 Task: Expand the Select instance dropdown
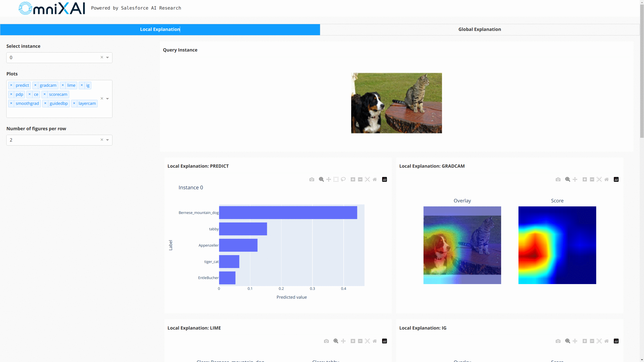107,58
